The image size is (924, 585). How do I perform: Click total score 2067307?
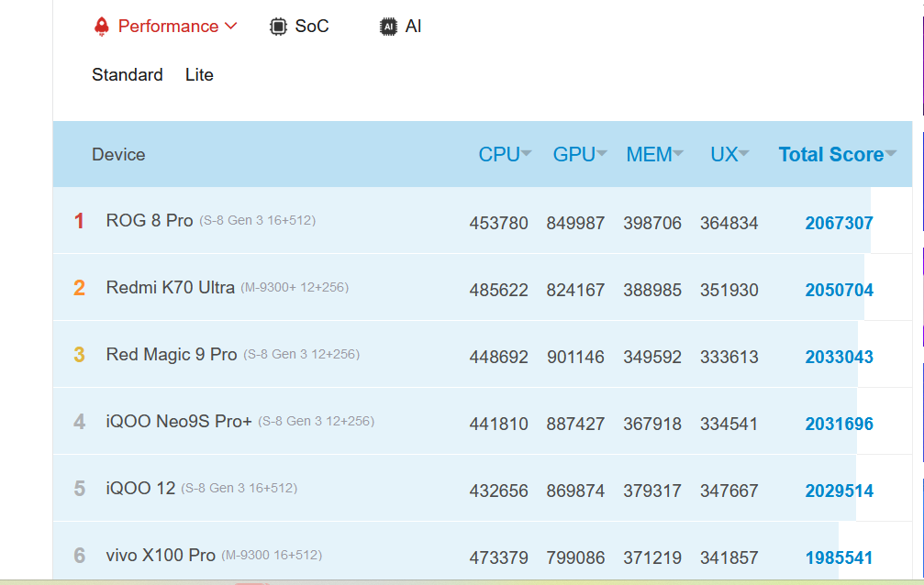coord(840,224)
